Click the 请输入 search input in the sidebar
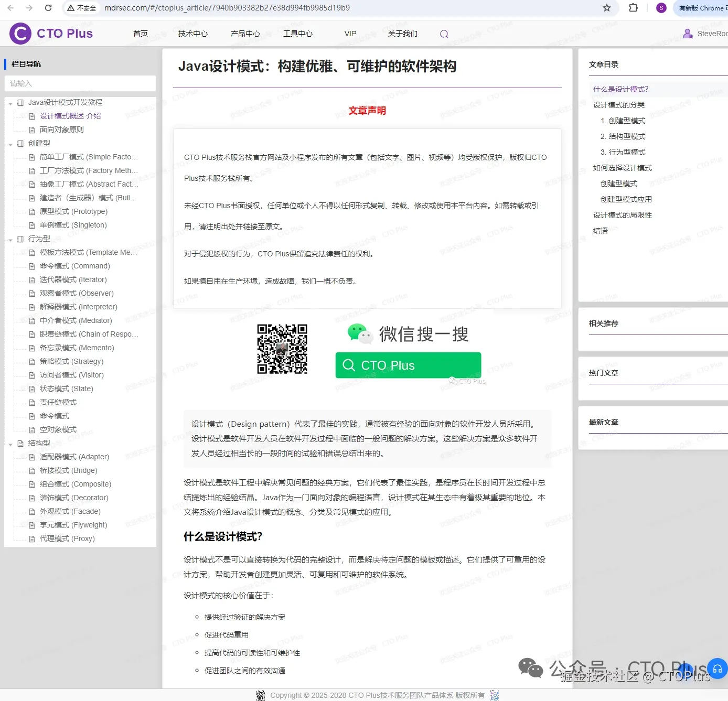 80,83
